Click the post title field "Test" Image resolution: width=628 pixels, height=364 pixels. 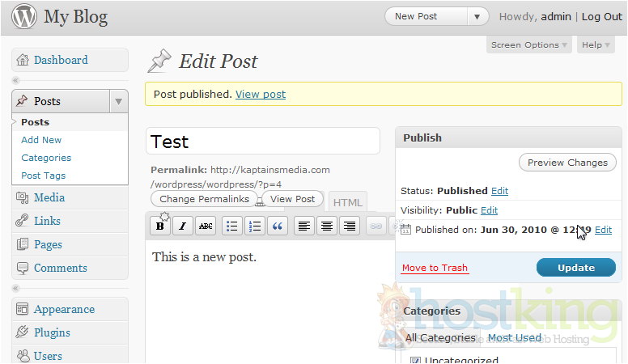[263, 142]
